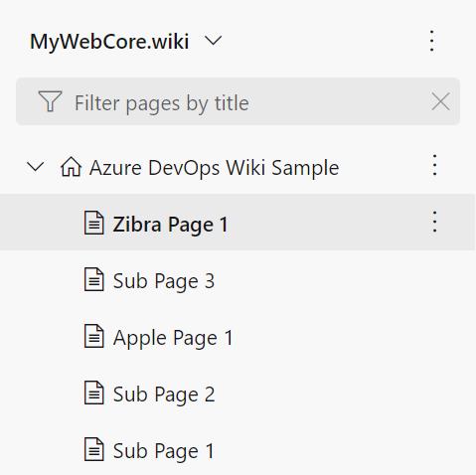The height and width of the screenshot is (475, 476).
Task: Open Sub Page 2
Action: click(x=164, y=395)
